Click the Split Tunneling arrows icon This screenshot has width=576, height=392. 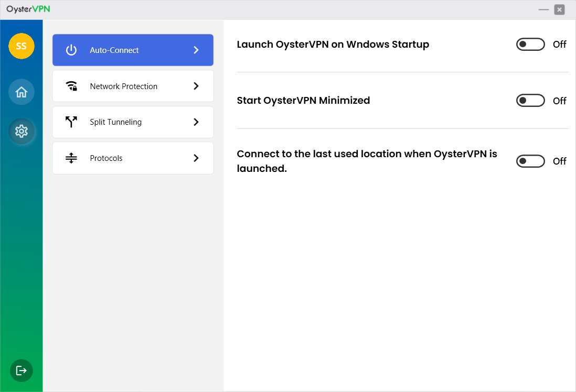[71, 122]
